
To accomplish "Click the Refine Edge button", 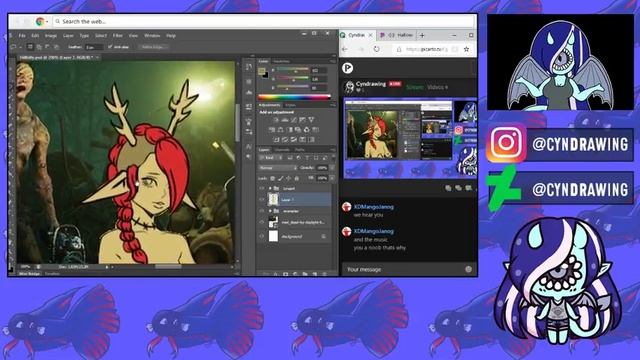I will click(x=153, y=47).
